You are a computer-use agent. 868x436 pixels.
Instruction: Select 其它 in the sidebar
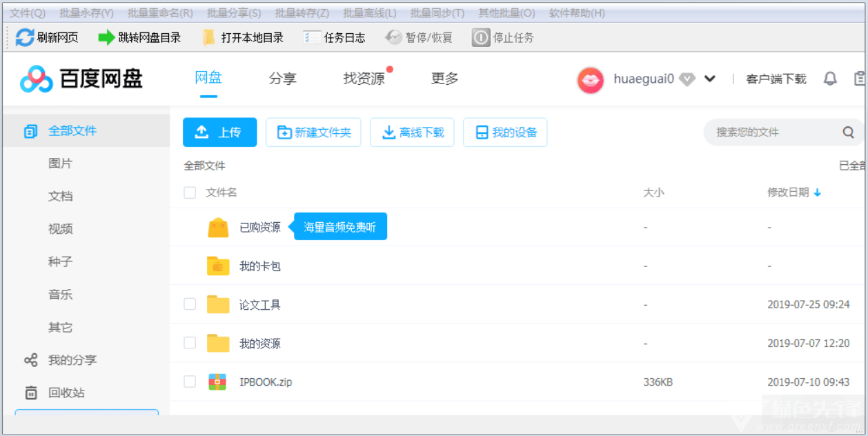(60, 328)
